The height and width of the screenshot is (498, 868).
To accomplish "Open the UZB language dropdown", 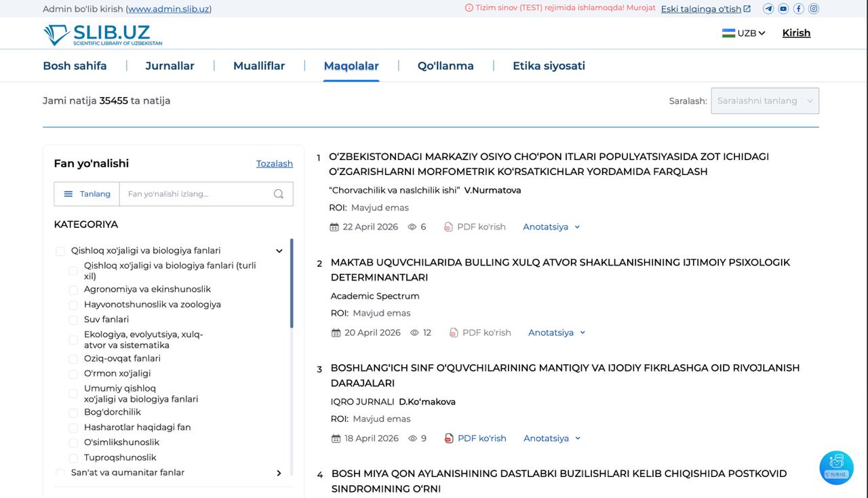I will point(744,32).
